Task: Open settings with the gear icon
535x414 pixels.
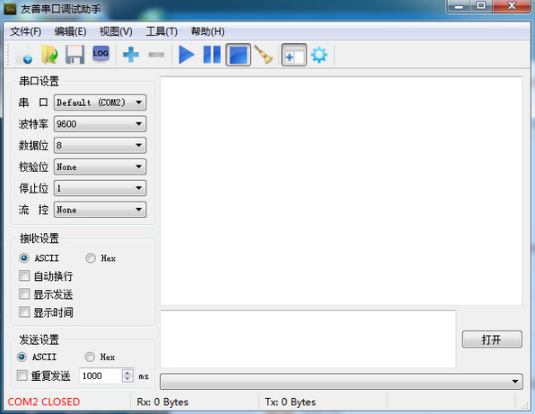Action: [x=319, y=55]
